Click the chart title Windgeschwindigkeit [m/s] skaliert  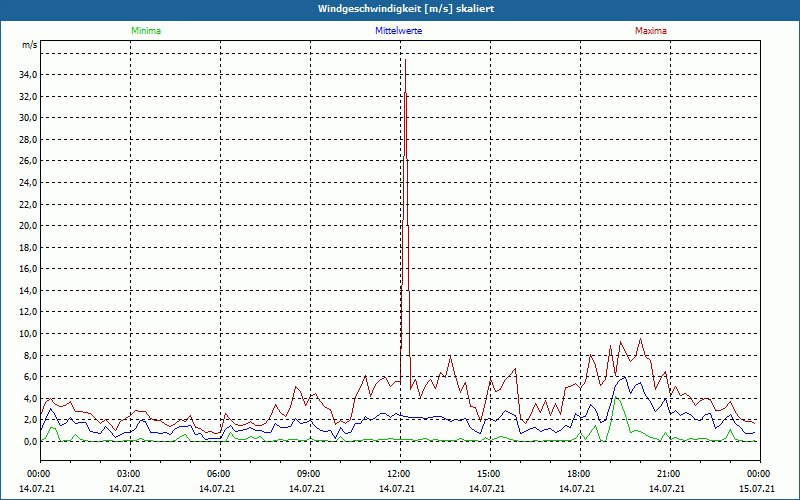(406, 9)
